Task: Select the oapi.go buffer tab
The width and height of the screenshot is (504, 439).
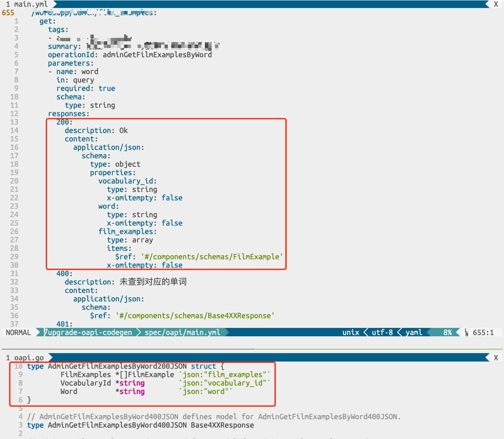Action: 25,358
